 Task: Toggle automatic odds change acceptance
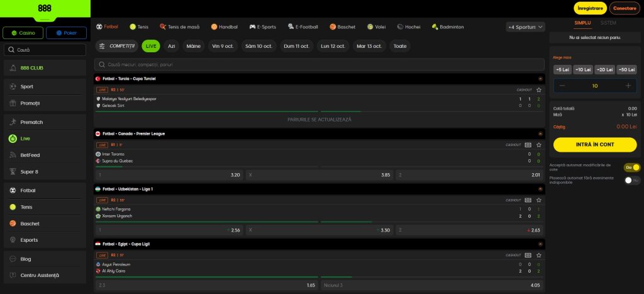pyautogui.click(x=631, y=167)
